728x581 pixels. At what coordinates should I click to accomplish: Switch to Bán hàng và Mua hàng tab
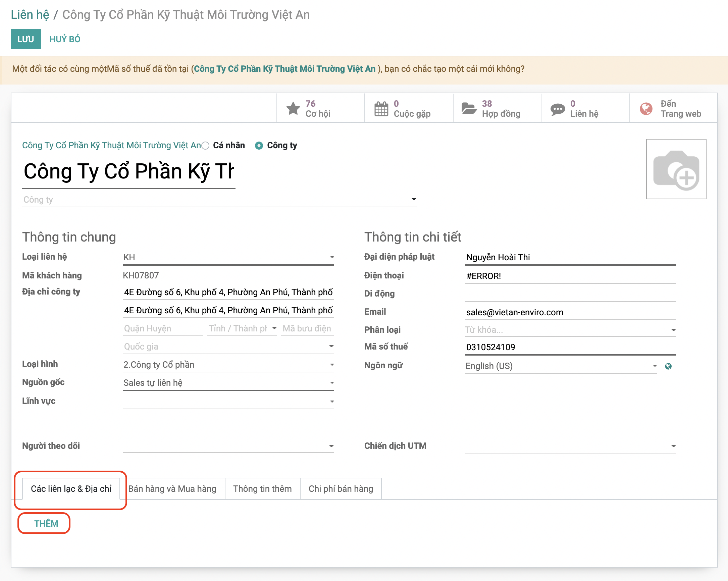pos(172,489)
